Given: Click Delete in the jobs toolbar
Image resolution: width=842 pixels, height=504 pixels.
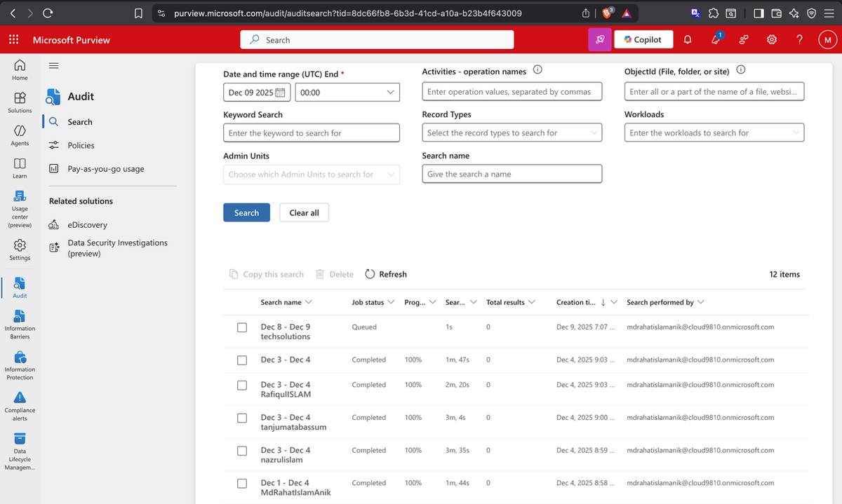Looking at the screenshot, I should 335,274.
